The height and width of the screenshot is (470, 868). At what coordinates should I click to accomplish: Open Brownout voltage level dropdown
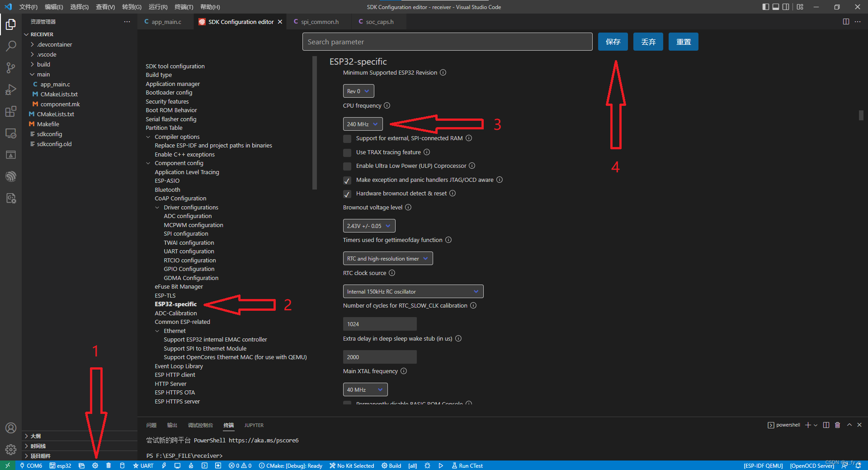coord(369,226)
